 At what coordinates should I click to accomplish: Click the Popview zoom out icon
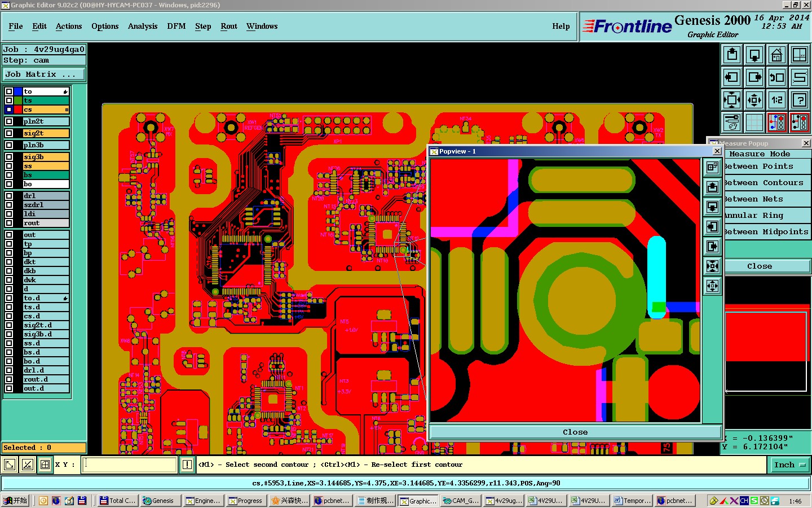pos(713,286)
